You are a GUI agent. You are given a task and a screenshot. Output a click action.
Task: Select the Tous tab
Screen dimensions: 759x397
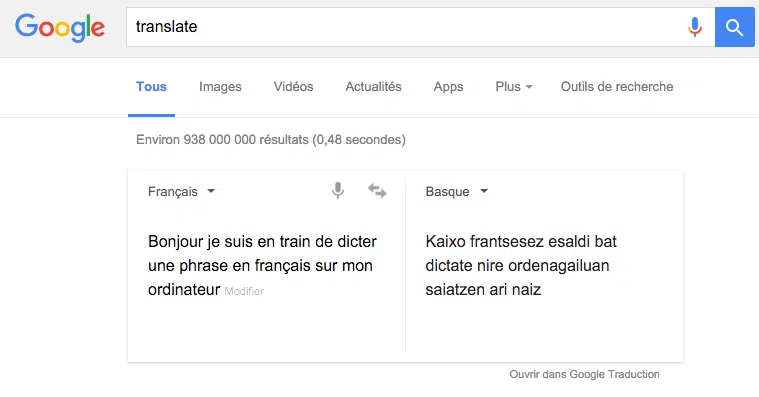click(151, 87)
